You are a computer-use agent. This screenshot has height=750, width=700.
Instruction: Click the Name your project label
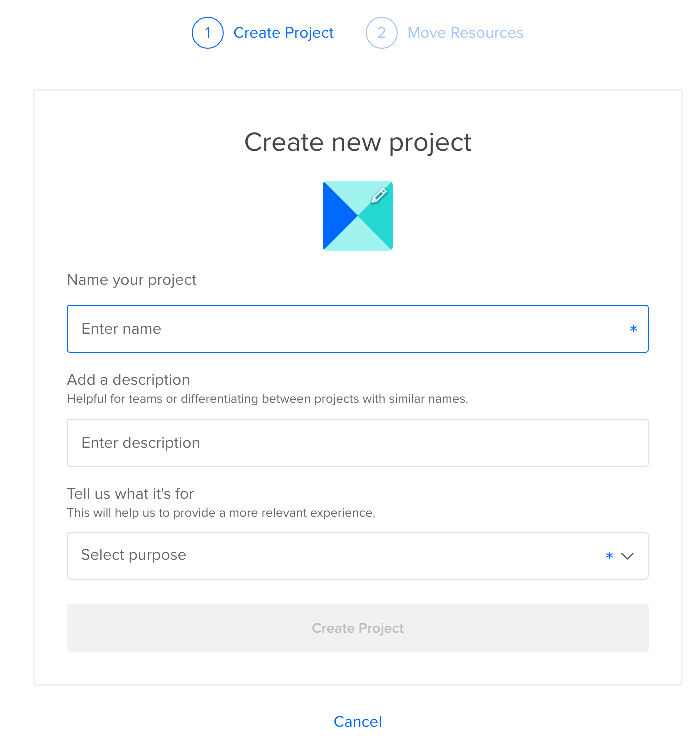132,280
